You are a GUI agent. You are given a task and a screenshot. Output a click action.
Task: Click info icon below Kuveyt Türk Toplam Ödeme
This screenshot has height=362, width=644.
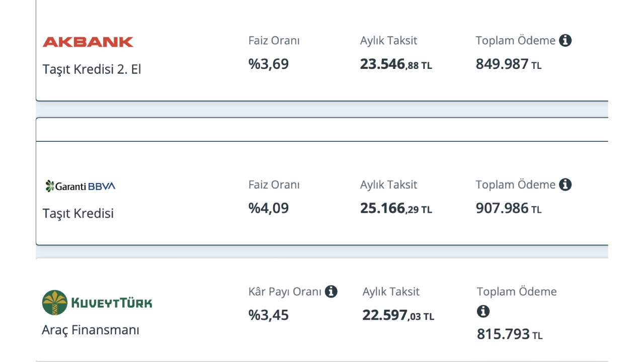483,312
